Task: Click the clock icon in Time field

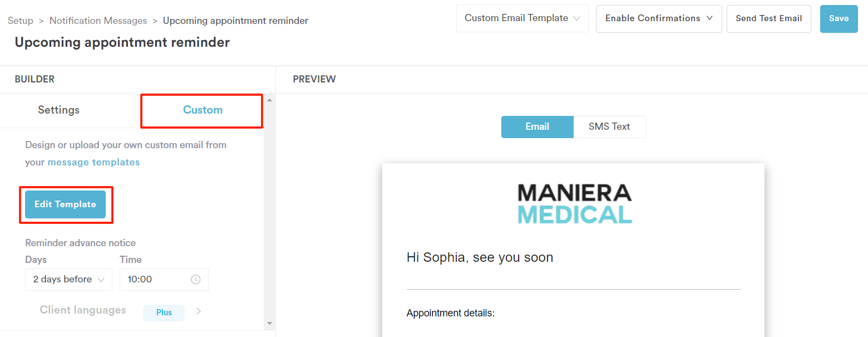Action: 196,280
